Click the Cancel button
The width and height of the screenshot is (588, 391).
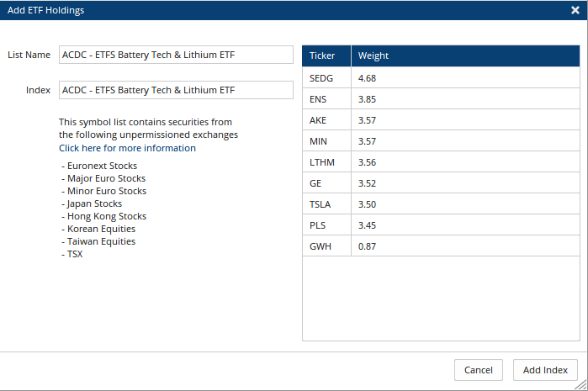478,370
